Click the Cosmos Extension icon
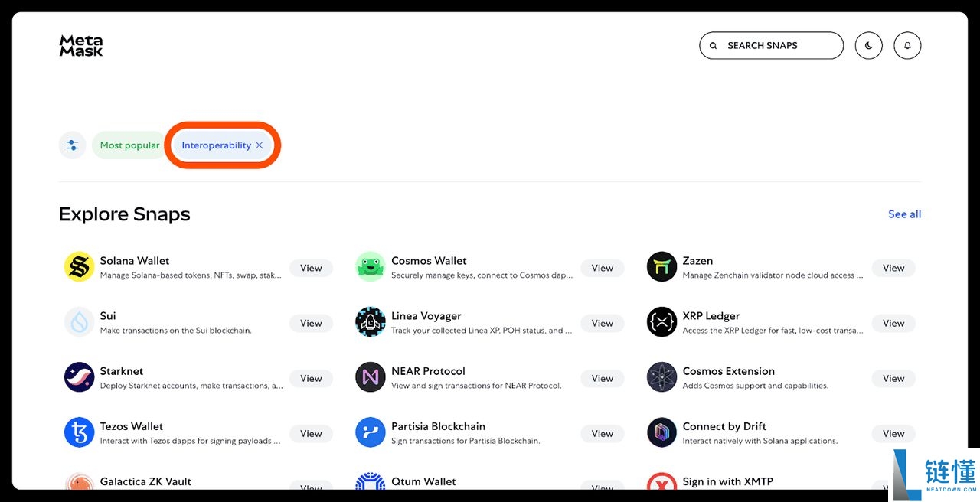 coord(661,377)
